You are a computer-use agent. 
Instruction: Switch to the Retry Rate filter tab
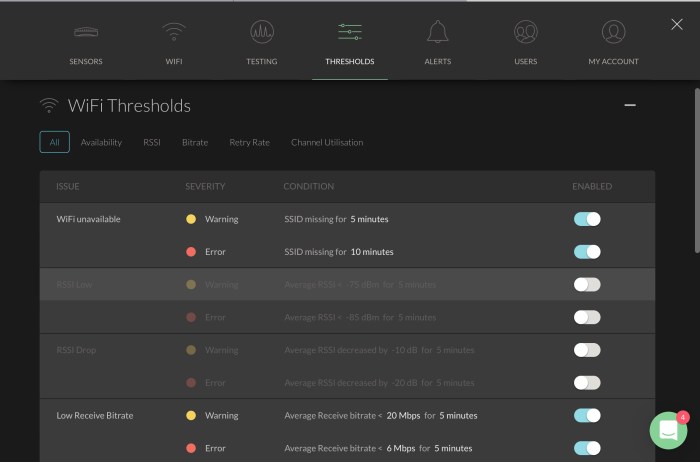(249, 143)
